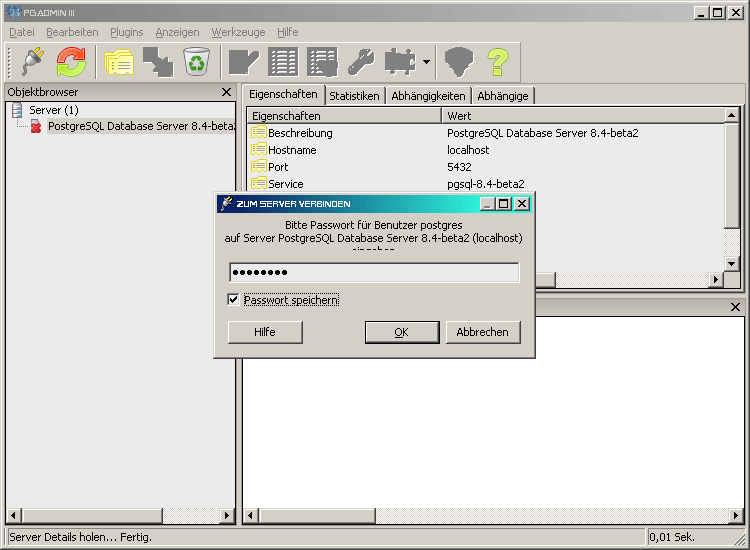This screenshot has width=750, height=550.
Task: Open help with the question mark icon
Action: tap(497, 62)
